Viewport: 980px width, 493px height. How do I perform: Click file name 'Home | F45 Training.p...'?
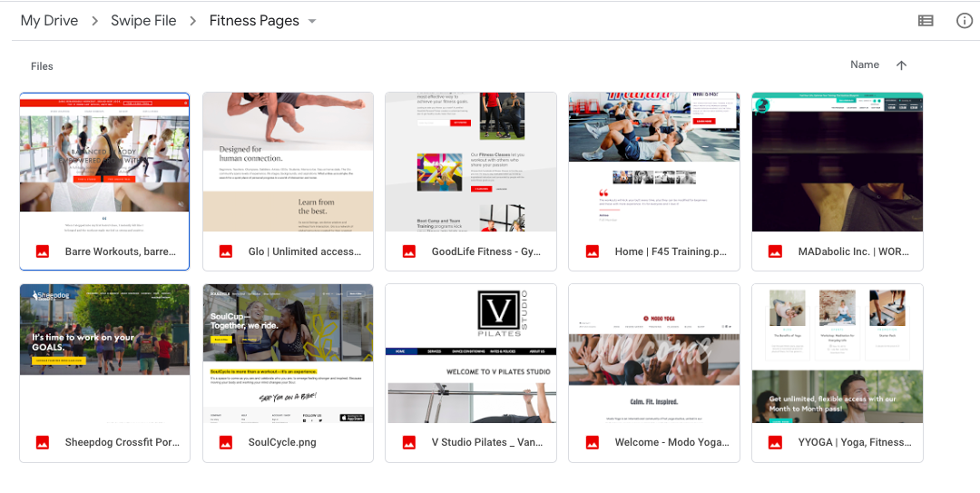(x=671, y=251)
